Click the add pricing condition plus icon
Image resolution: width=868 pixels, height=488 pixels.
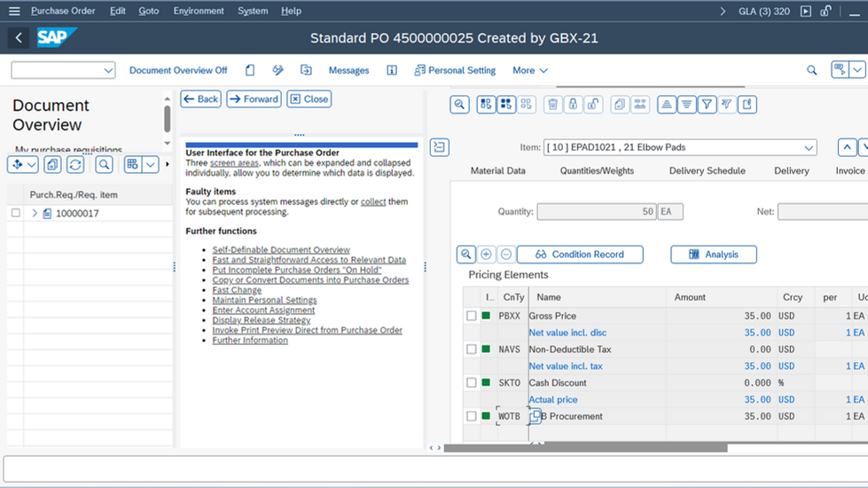(486, 255)
